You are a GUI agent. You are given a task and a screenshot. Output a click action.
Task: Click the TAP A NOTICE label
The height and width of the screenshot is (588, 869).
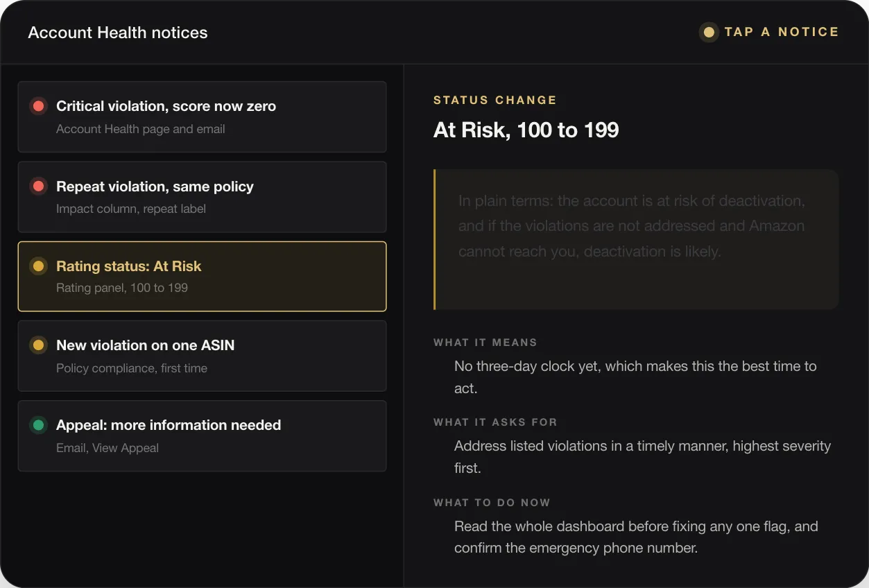[782, 32]
